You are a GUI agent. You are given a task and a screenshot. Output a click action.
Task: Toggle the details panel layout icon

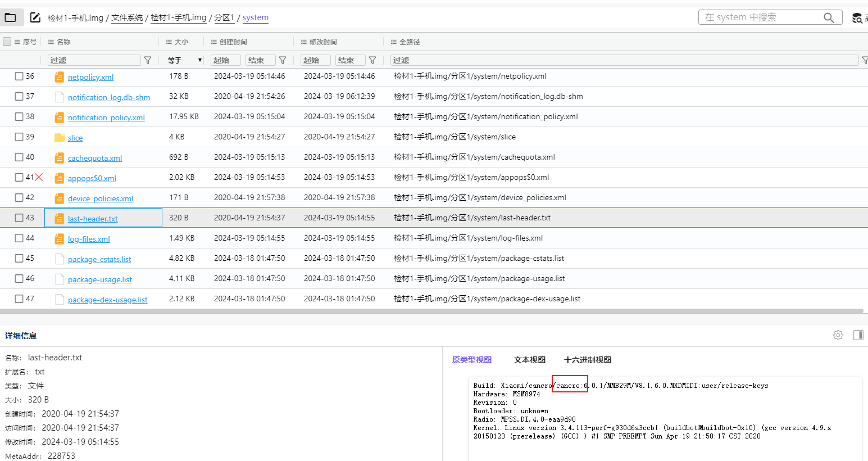[x=858, y=335]
